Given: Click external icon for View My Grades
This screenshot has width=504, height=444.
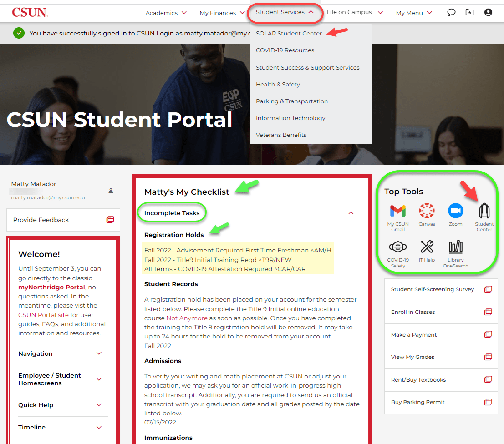Looking at the screenshot, I should pyautogui.click(x=488, y=357).
